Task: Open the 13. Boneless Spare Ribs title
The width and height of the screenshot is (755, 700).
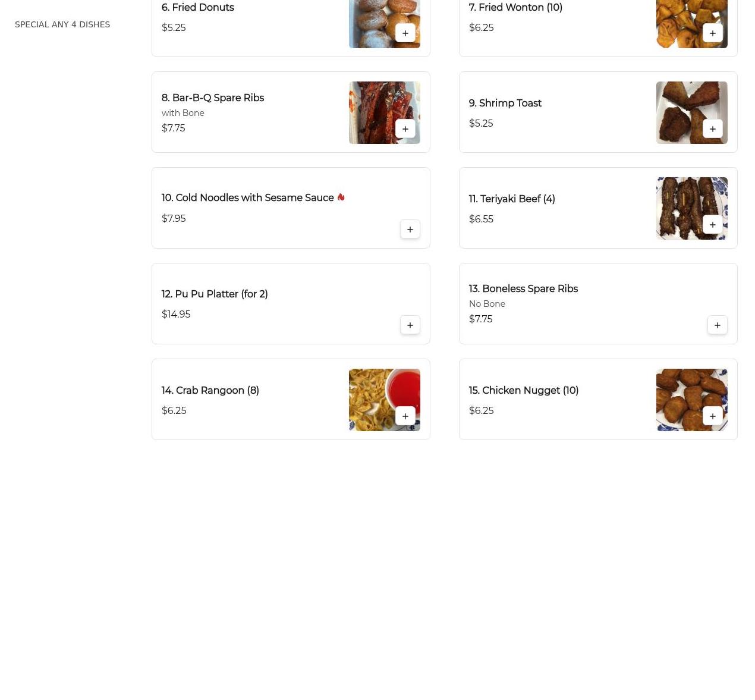Action: (523, 288)
